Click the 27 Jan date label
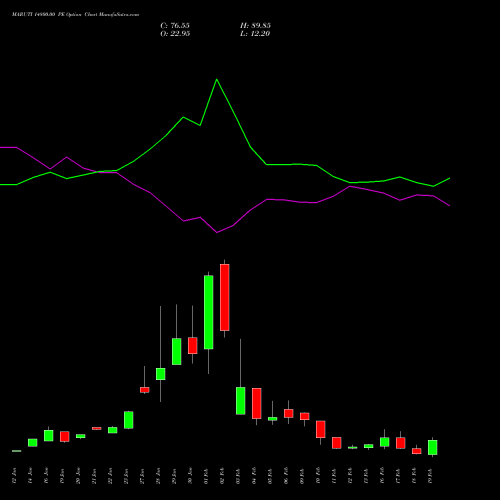The image size is (500, 500). 142,476
